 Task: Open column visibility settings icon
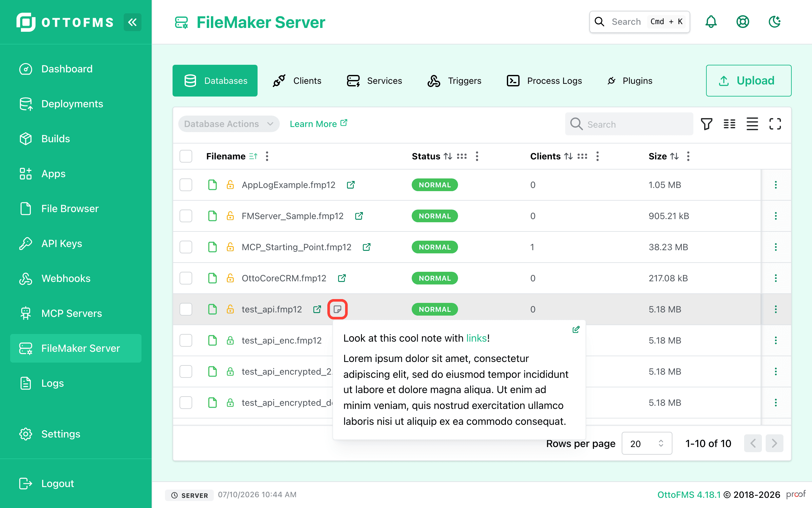point(729,124)
